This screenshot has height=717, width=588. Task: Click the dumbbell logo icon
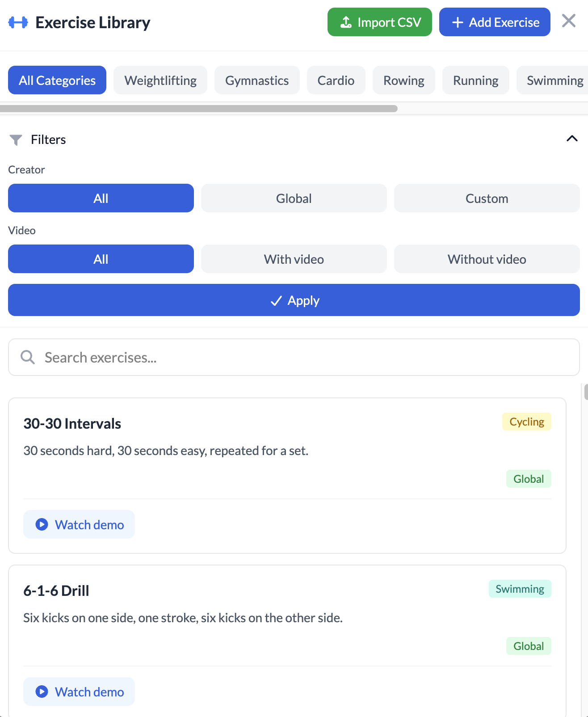point(18,22)
